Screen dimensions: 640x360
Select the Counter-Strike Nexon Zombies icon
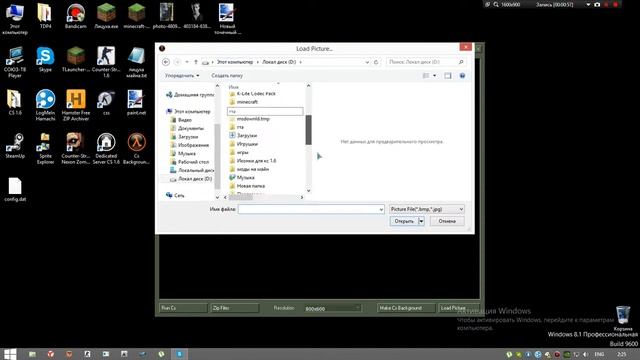point(76,149)
